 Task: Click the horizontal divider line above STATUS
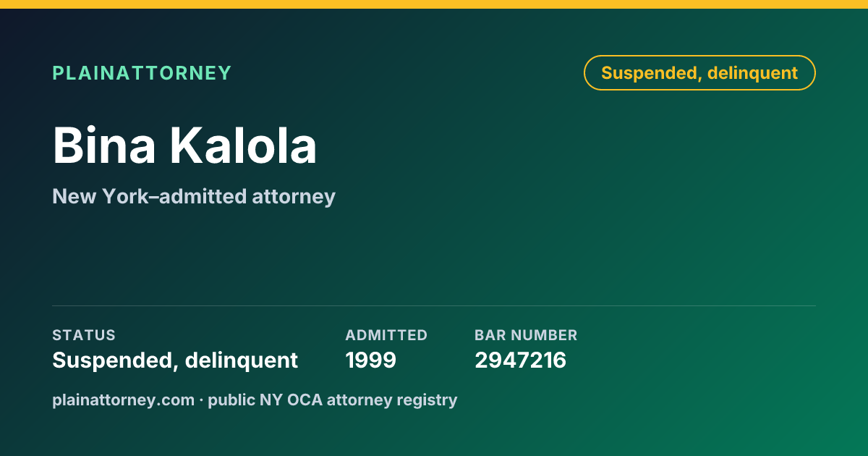click(x=434, y=305)
